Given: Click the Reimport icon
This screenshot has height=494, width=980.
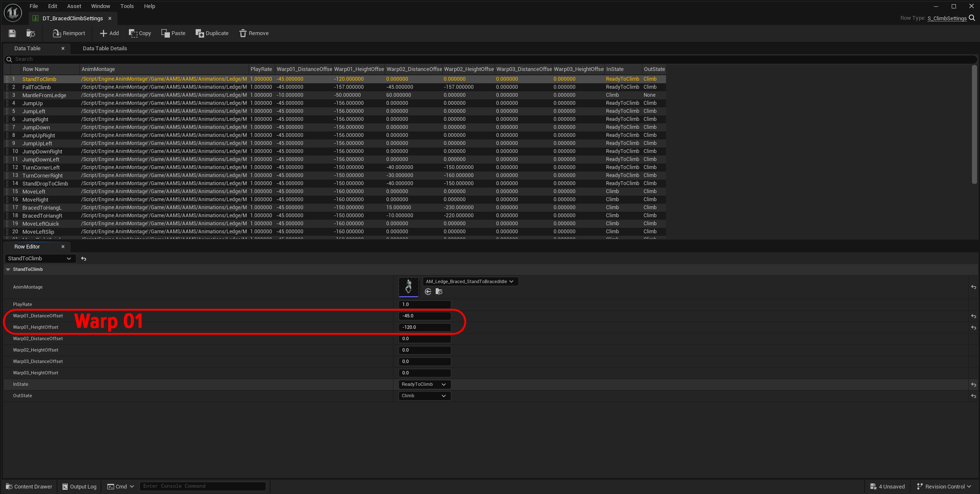Looking at the screenshot, I should (x=56, y=33).
